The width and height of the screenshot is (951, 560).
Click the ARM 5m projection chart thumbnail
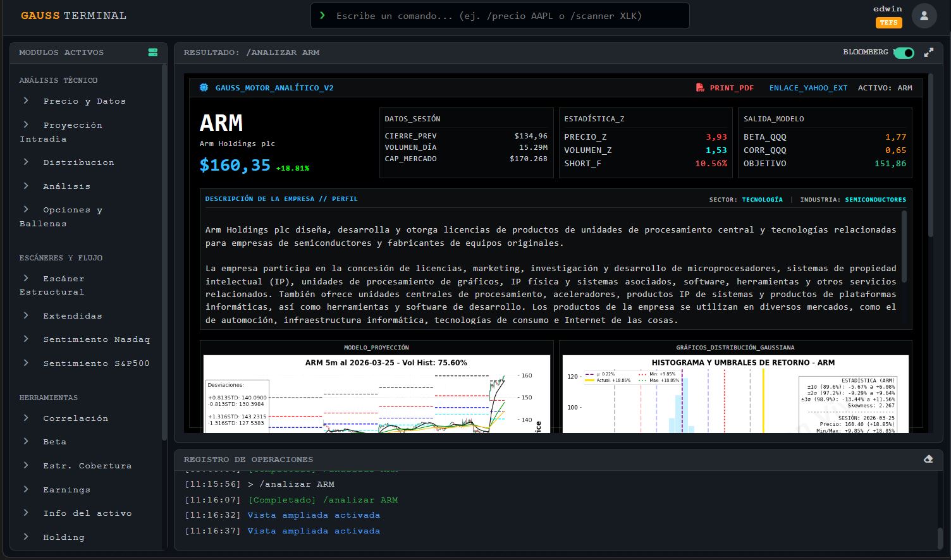[376, 393]
